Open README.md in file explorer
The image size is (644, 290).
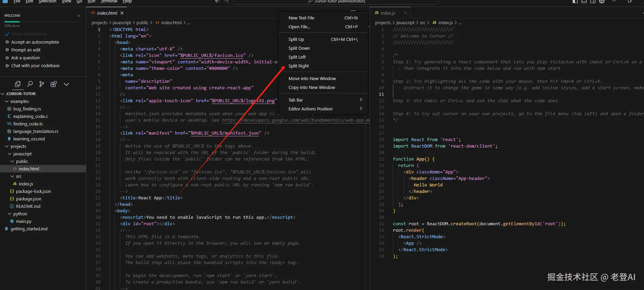(28, 207)
